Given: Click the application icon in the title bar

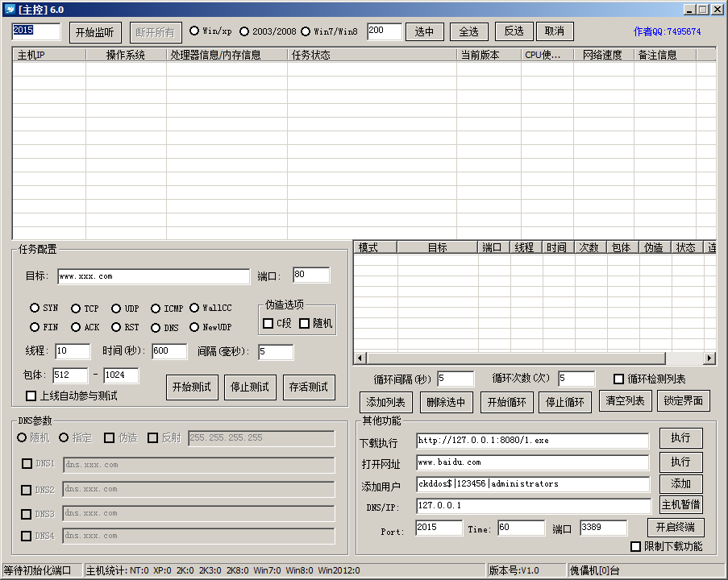Looking at the screenshot, I should (x=10, y=10).
